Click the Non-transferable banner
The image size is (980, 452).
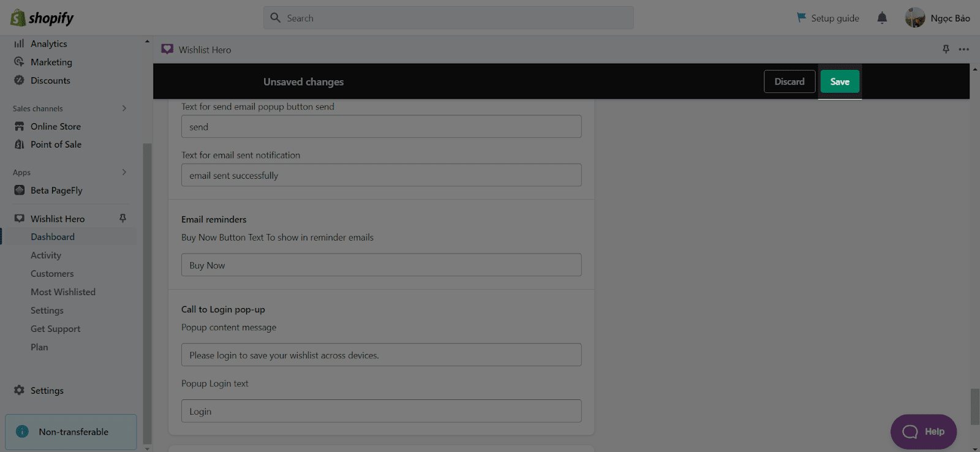pos(71,432)
